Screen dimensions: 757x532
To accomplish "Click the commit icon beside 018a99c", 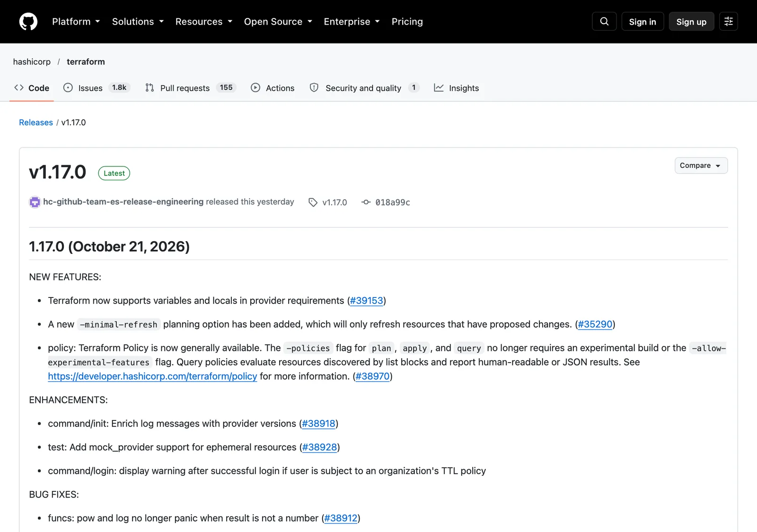I will (366, 202).
